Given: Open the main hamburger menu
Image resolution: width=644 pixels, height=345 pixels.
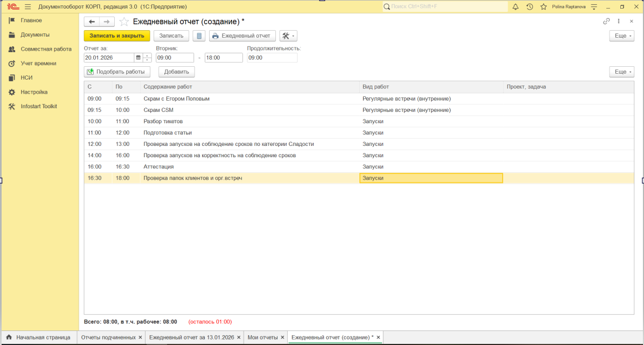Looking at the screenshot, I should (27, 6).
